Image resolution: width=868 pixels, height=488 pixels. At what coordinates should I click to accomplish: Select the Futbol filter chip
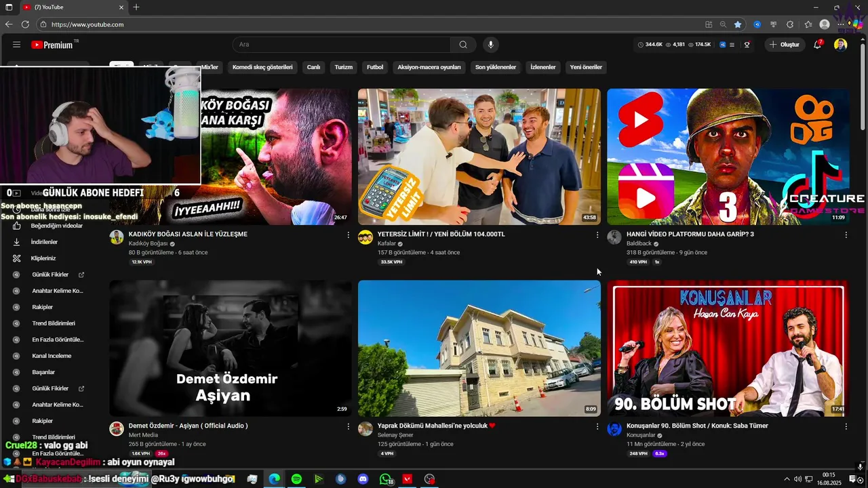coord(375,67)
